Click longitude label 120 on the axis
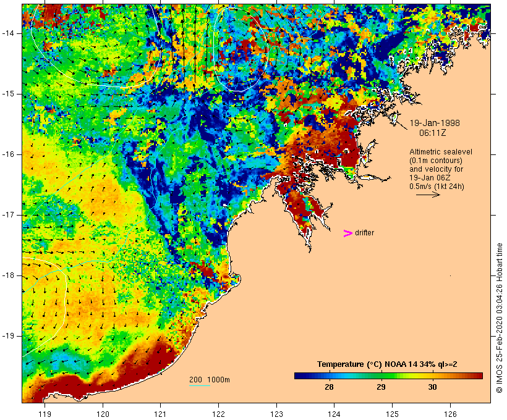The width and height of the screenshot is (507, 420). click(x=103, y=414)
